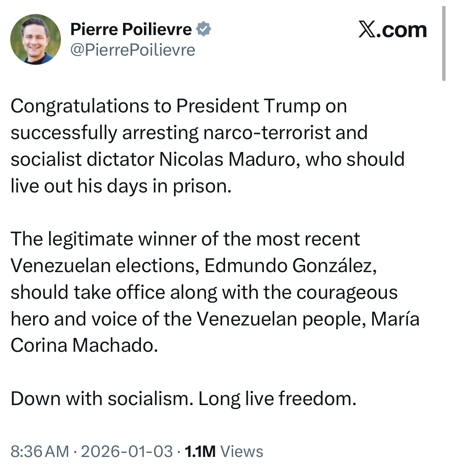This screenshot has height=476, width=449.
Task: Click the blue verified badge icon
Action: [x=204, y=29]
